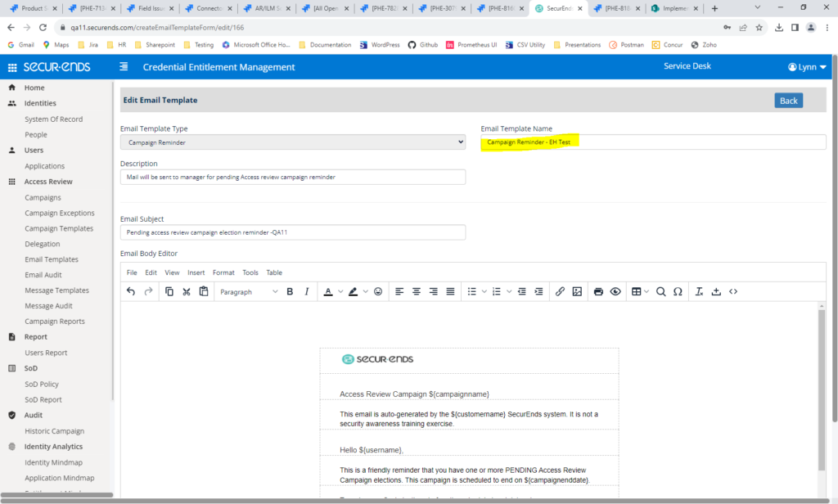Open numbered list style options arrow

509,291
